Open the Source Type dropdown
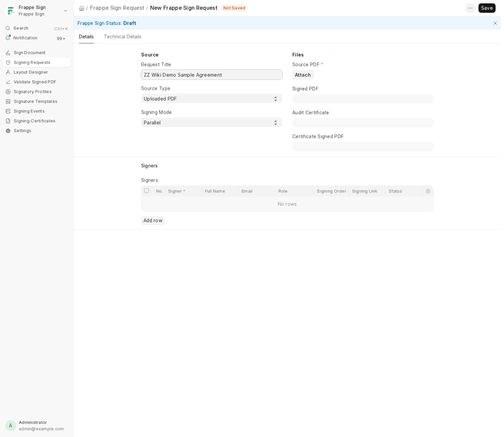 pos(212,98)
